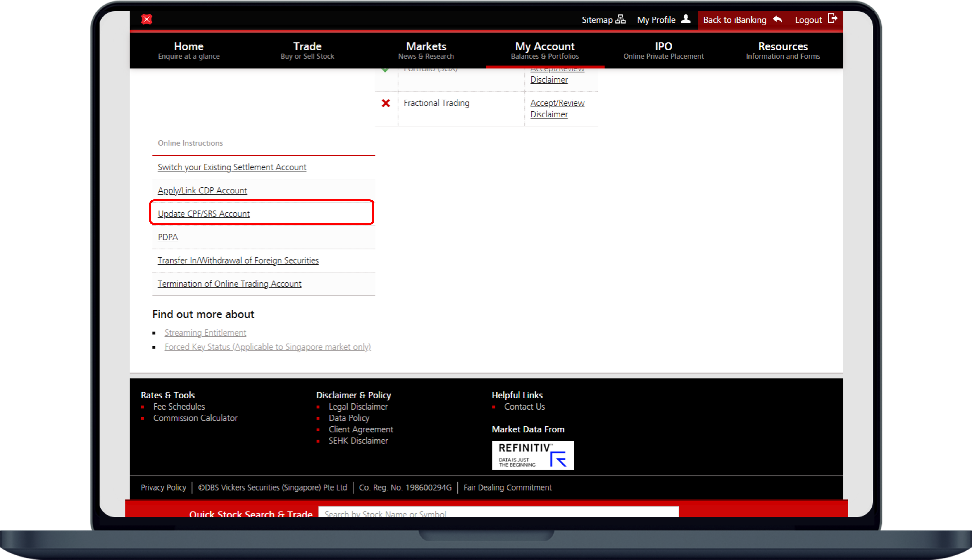This screenshot has height=560, width=972.
Task: Open Forced Key Status link
Action: 268,347
